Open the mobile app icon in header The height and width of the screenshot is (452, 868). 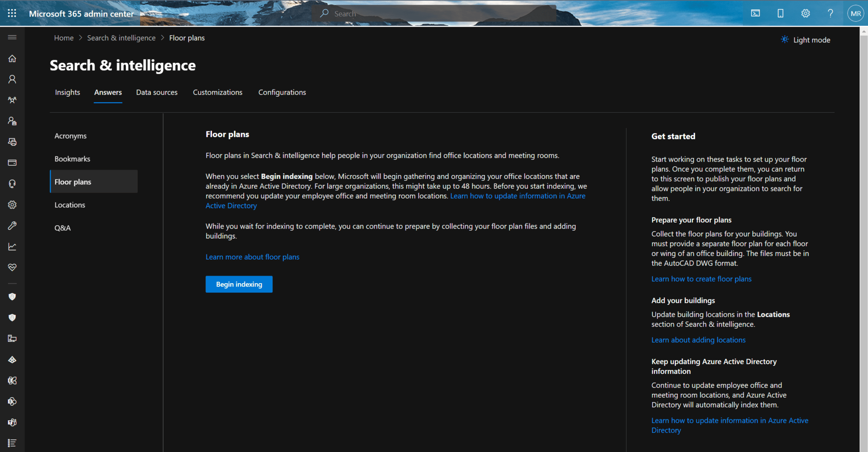780,13
